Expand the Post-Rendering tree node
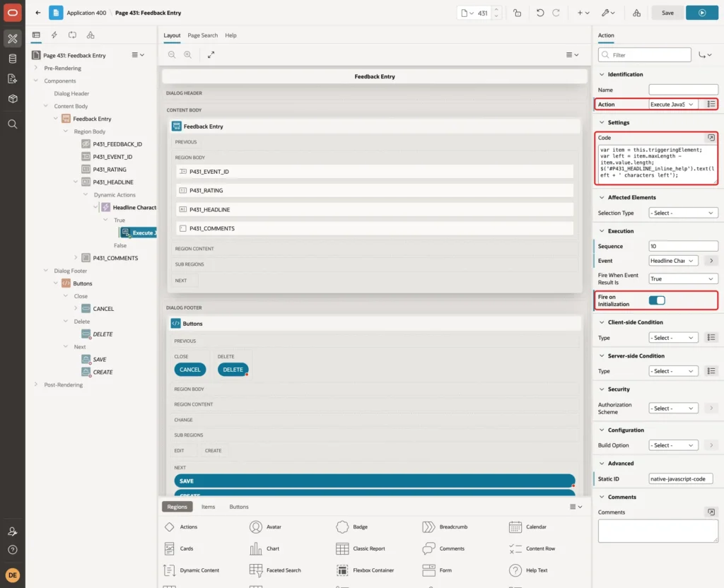The width and height of the screenshot is (724, 588). 36,384
